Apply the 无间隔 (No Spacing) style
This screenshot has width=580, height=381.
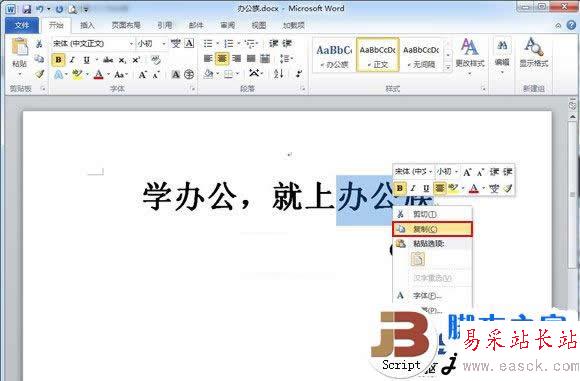point(421,55)
